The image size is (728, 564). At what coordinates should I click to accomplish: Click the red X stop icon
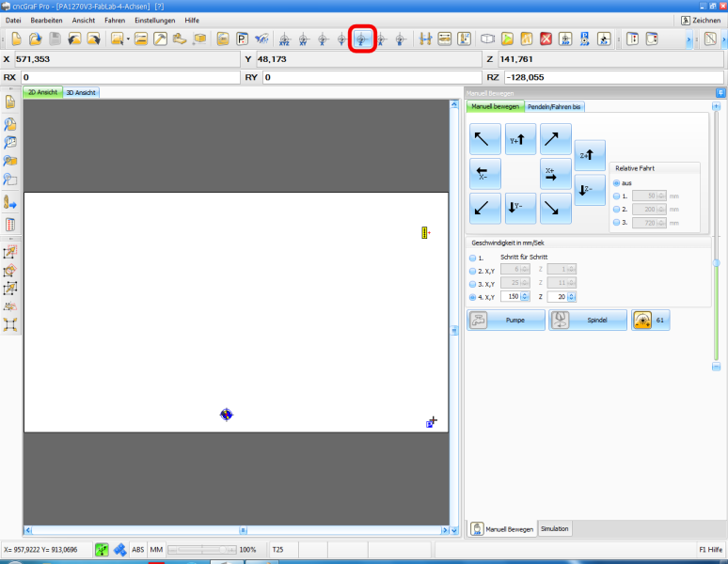coord(546,39)
